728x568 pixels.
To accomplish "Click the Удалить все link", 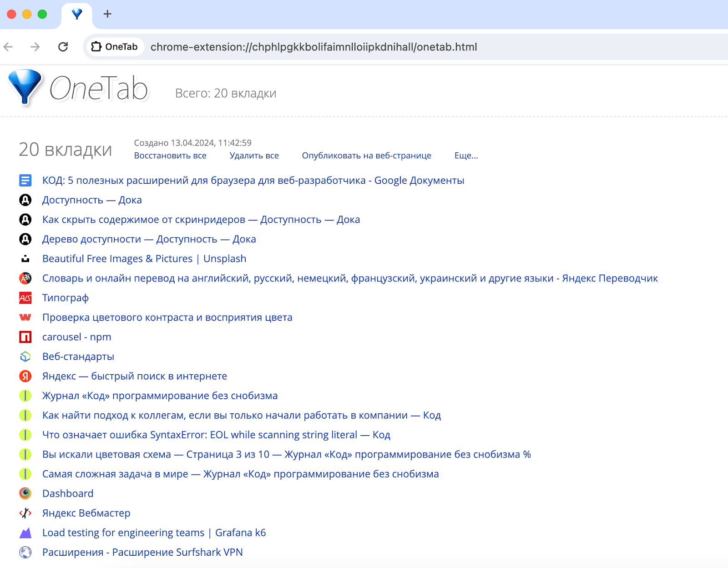I will (254, 156).
